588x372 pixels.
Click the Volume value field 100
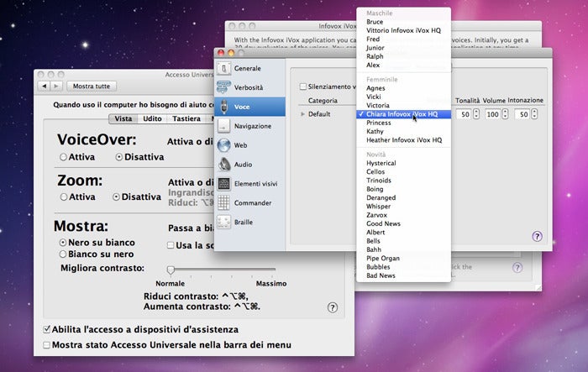point(492,114)
